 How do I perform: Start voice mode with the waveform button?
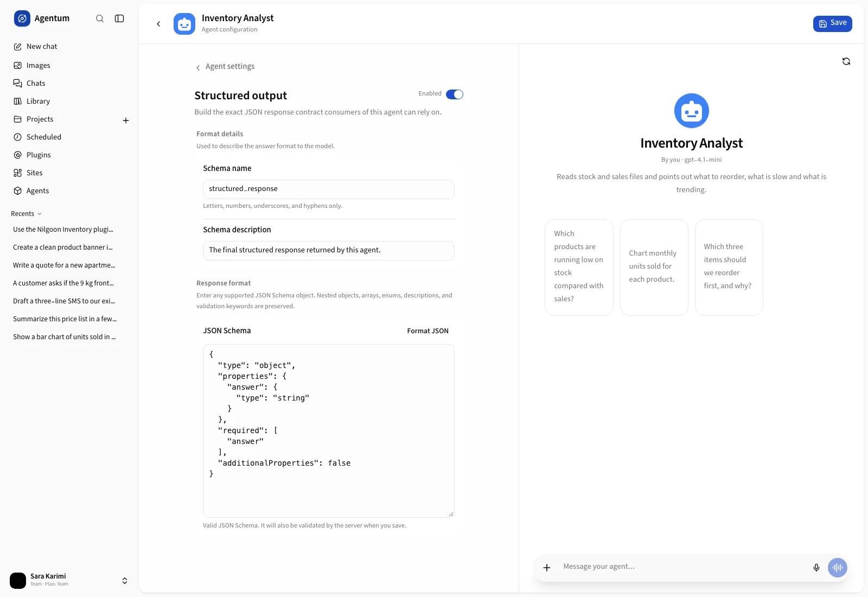838,568
